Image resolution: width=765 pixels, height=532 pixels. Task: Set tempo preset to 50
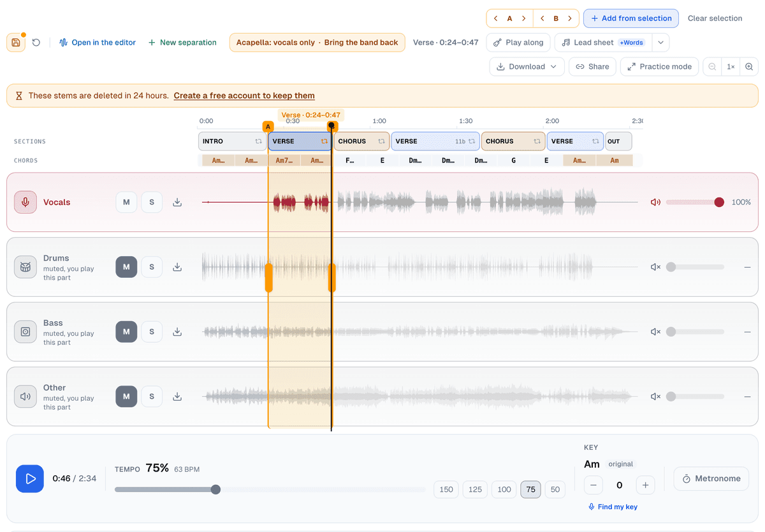point(555,489)
